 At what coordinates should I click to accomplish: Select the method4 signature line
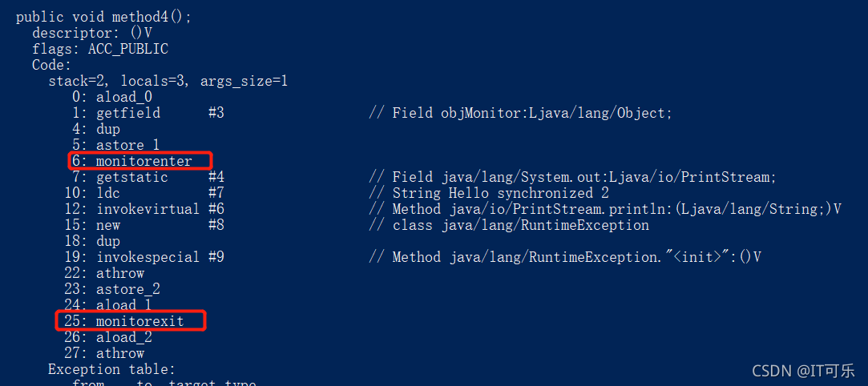point(103,17)
